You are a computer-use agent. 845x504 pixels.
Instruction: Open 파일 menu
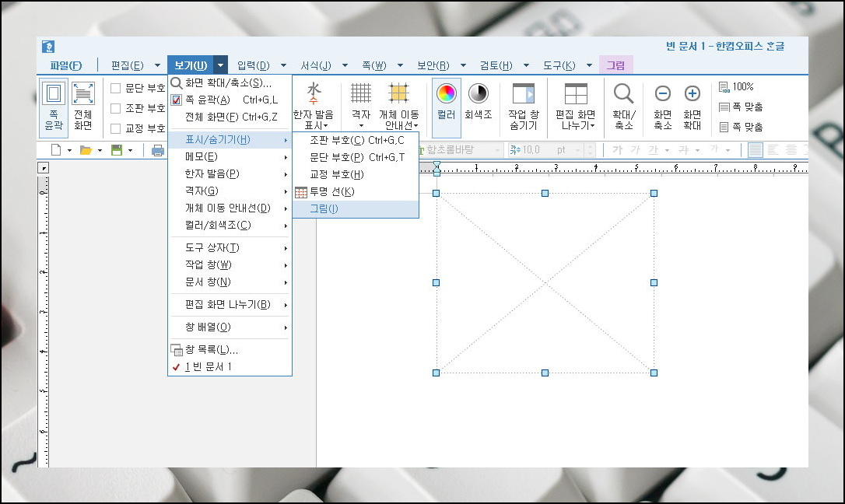[65, 65]
